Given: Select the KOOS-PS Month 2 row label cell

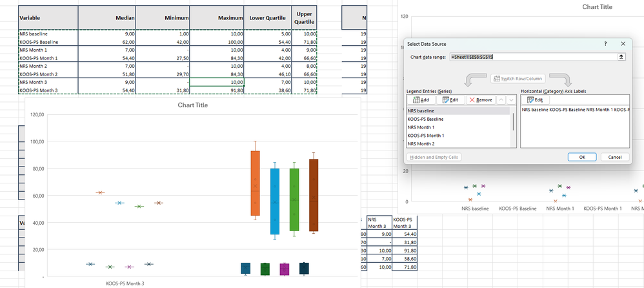Looking at the screenshot, I should (48, 74).
